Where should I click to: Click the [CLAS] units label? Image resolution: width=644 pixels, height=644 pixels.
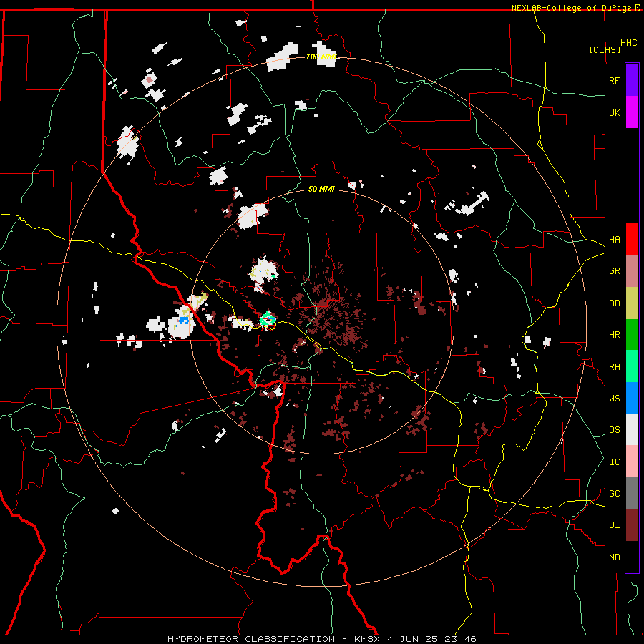click(x=605, y=50)
